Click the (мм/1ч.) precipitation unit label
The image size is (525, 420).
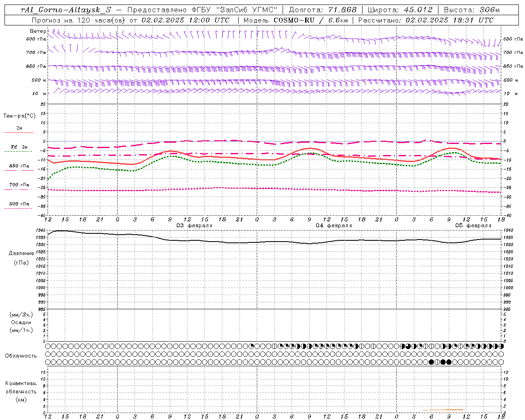click(x=21, y=330)
